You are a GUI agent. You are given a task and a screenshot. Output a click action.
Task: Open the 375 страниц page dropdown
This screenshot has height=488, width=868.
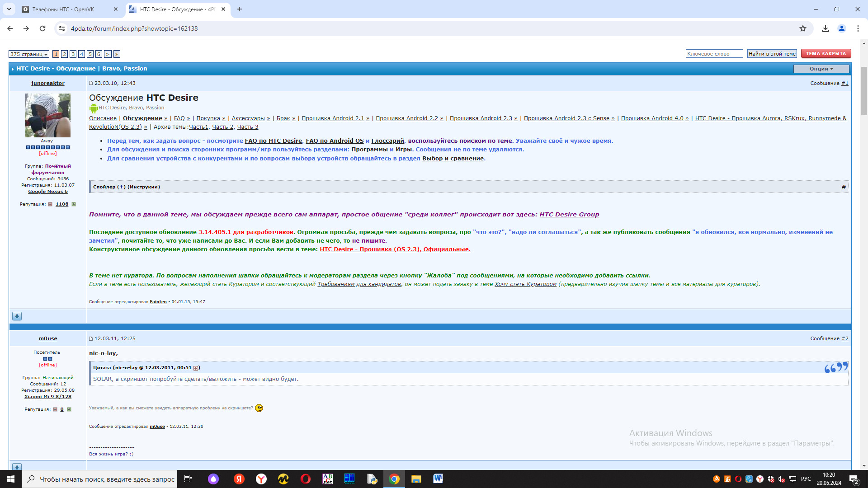[x=28, y=54]
